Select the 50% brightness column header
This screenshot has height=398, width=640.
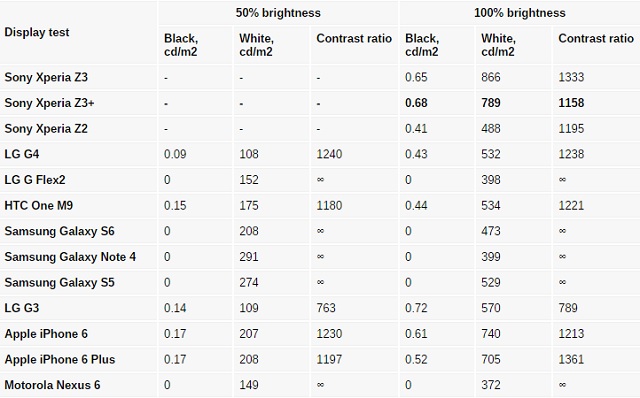pos(278,13)
